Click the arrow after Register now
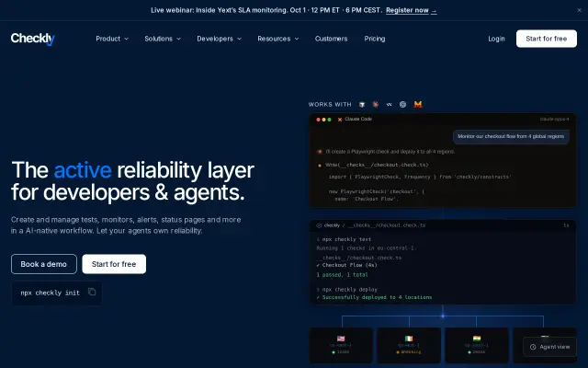Viewport: 588px width, 368px height. (x=434, y=10)
